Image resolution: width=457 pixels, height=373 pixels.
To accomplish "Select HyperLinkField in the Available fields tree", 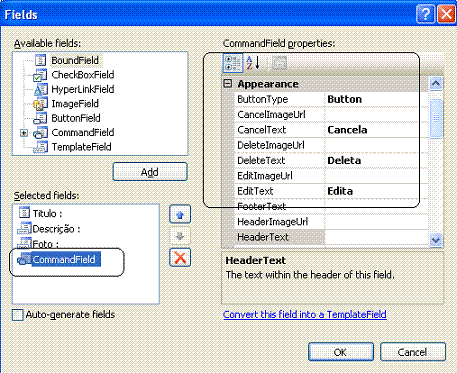I will (x=83, y=89).
